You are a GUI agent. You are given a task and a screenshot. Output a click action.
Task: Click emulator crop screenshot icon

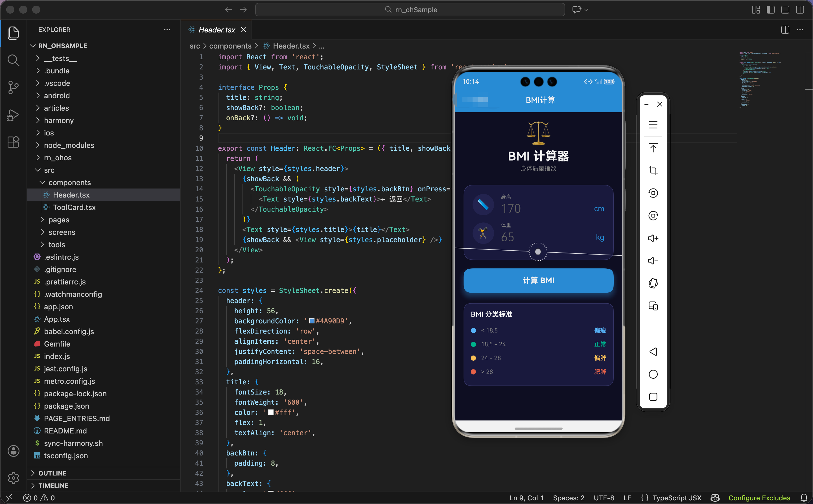click(653, 171)
